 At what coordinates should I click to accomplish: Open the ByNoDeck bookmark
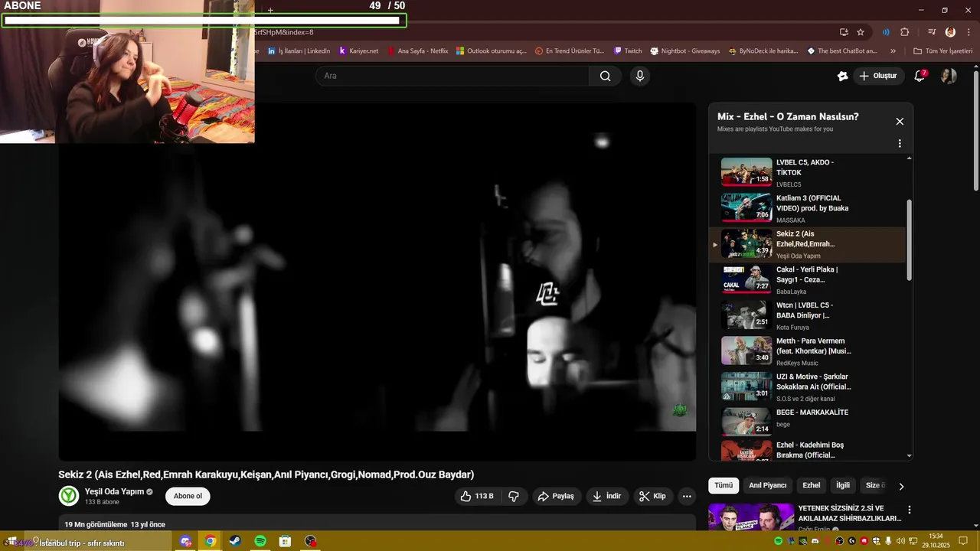[763, 51]
